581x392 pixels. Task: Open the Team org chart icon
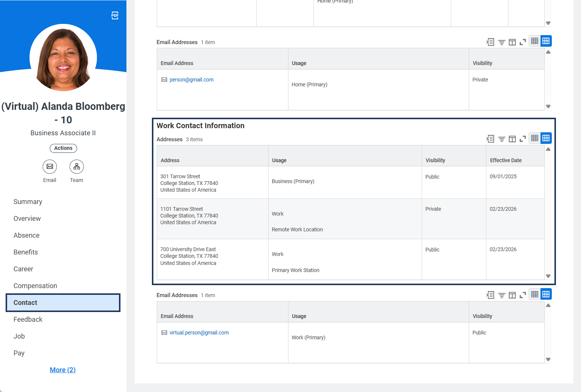(76, 167)
